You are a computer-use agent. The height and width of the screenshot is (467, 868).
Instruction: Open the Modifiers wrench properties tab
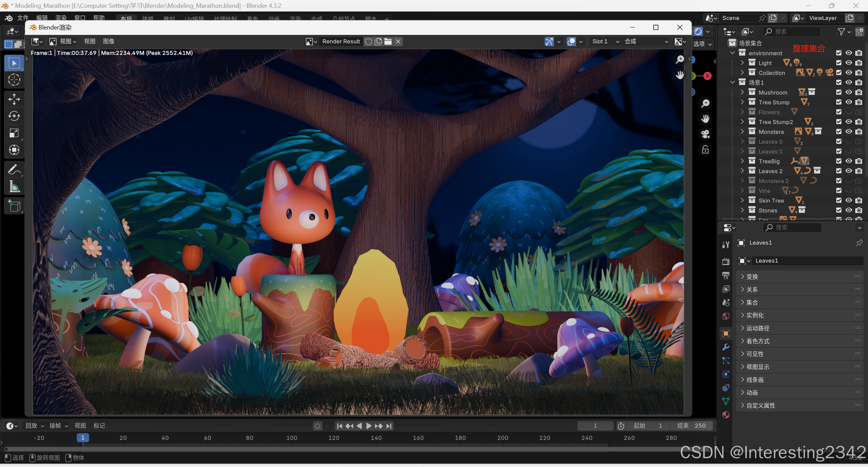tap(726, 347)
